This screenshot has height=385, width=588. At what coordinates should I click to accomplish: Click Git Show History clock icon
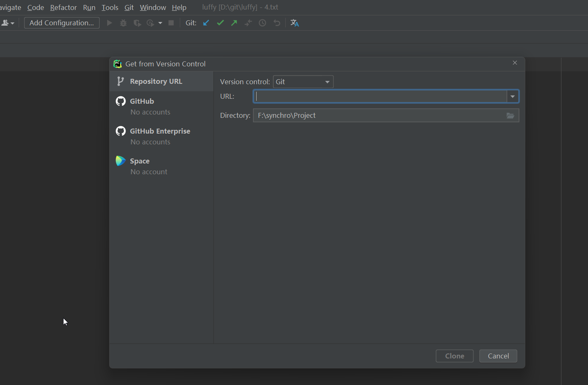tap(262, 23)
